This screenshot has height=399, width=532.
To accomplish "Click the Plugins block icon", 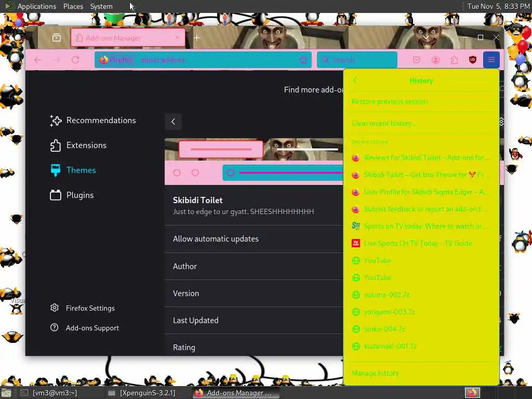I will click(x=55, y=195).
